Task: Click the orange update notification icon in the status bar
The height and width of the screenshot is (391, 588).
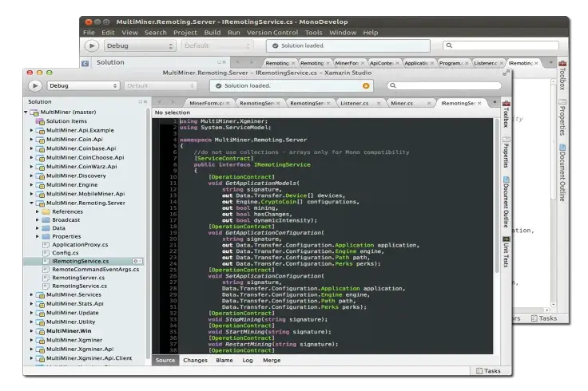Action: point(366,85)
